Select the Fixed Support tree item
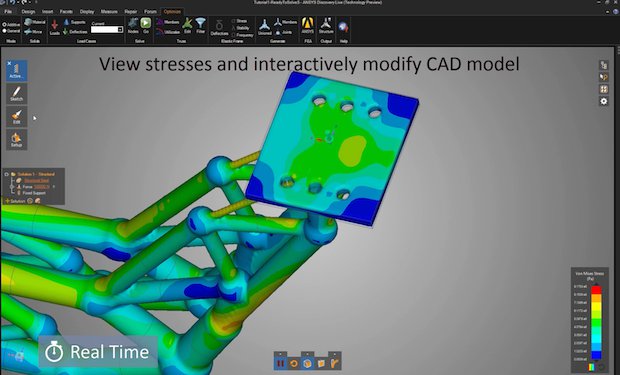Screen dimensions: 620x375 click(34, 193)
